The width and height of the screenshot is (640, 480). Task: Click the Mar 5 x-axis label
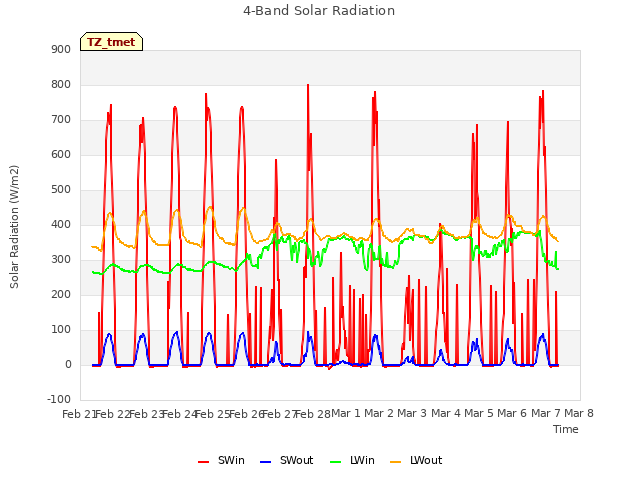[479, 414]
